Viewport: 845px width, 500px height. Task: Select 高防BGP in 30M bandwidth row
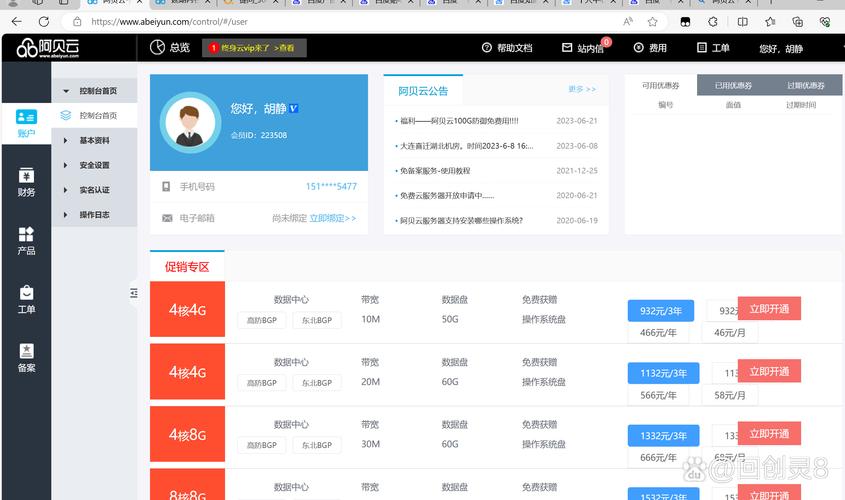(x=262, y=445)
